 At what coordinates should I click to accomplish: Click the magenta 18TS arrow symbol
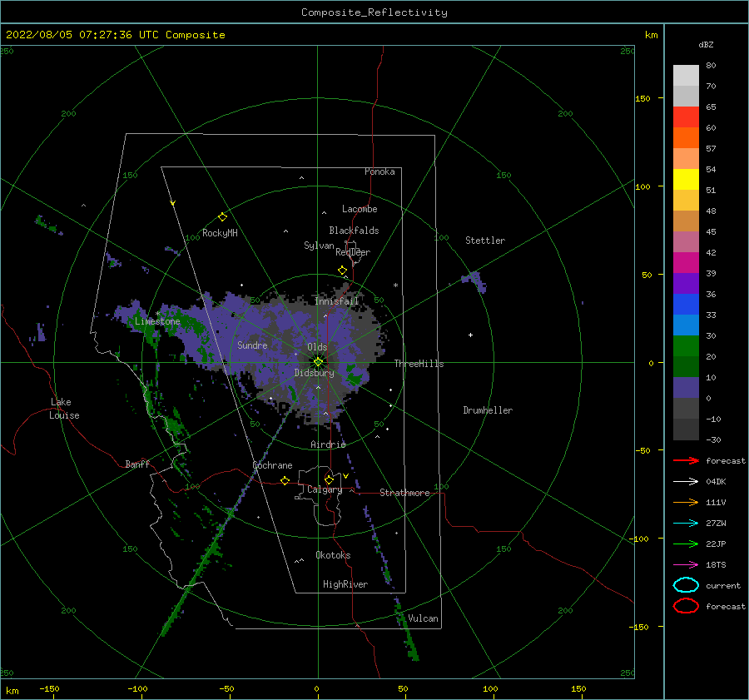point(686,565)
